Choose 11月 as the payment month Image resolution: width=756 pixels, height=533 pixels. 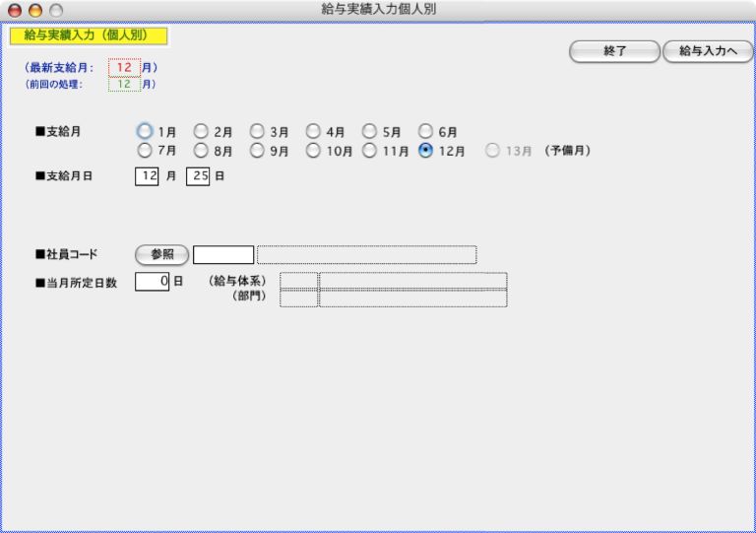[x=369, y=151]
